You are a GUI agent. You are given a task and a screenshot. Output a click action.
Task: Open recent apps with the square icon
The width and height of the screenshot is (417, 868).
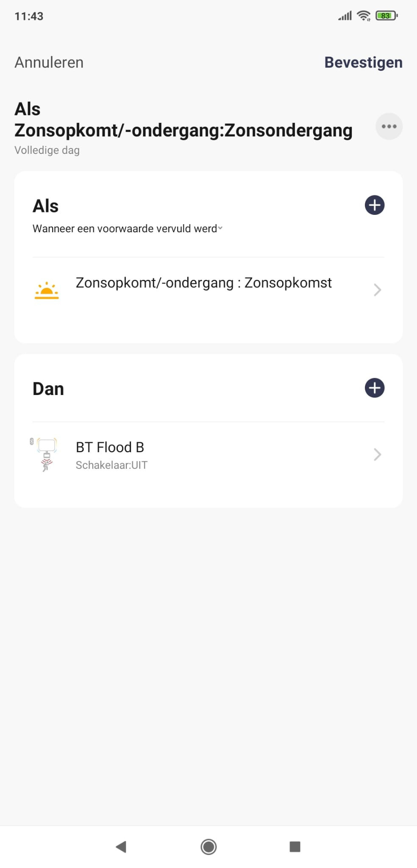[x=295, y=847]
